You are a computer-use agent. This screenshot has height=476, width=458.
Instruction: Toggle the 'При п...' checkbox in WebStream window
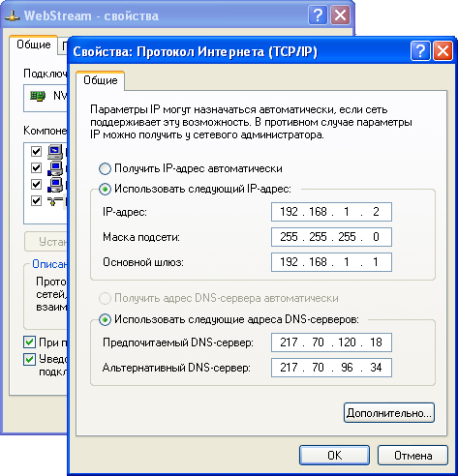pos(29,342)
